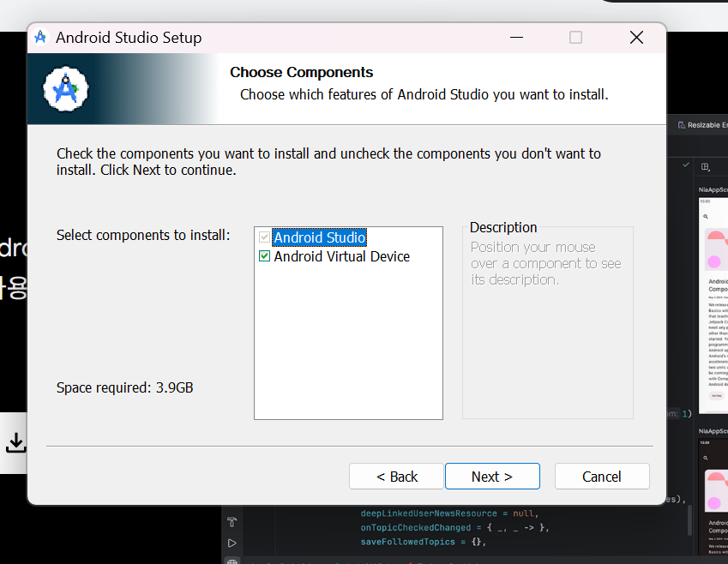This screenshot has width=728, height=564.
Task: Close the Android Studio Setup window
Action: (636, 37)
